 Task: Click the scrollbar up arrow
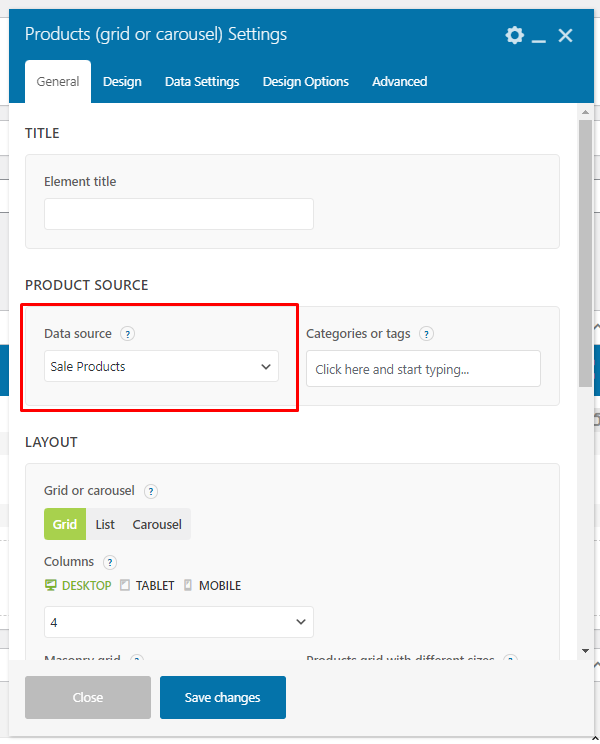[x=585, y=112]
